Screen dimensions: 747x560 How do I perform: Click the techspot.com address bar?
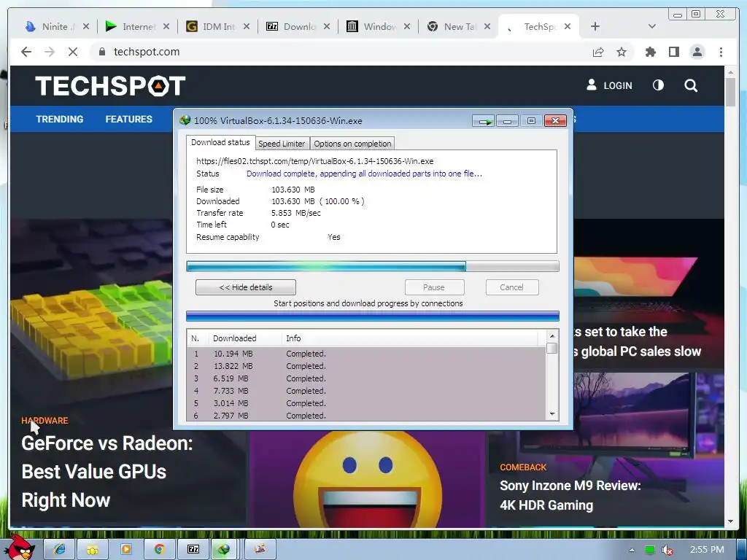(x=343, y=52)
